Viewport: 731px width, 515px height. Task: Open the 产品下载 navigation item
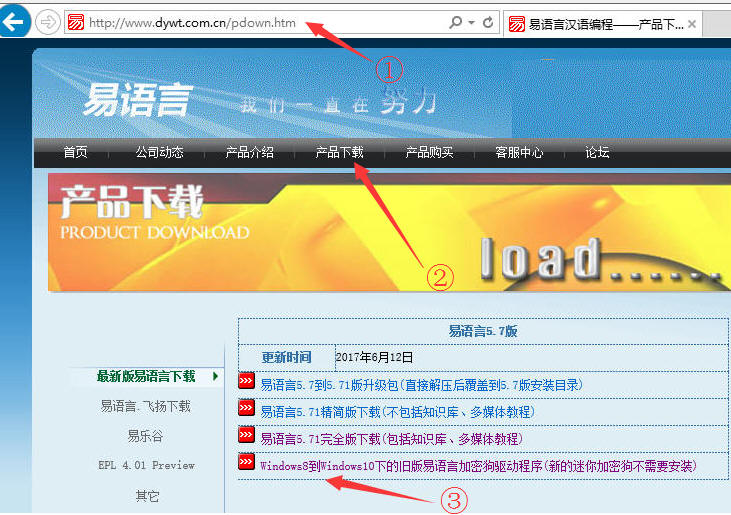pyautogui.click(x=339, y=152)
